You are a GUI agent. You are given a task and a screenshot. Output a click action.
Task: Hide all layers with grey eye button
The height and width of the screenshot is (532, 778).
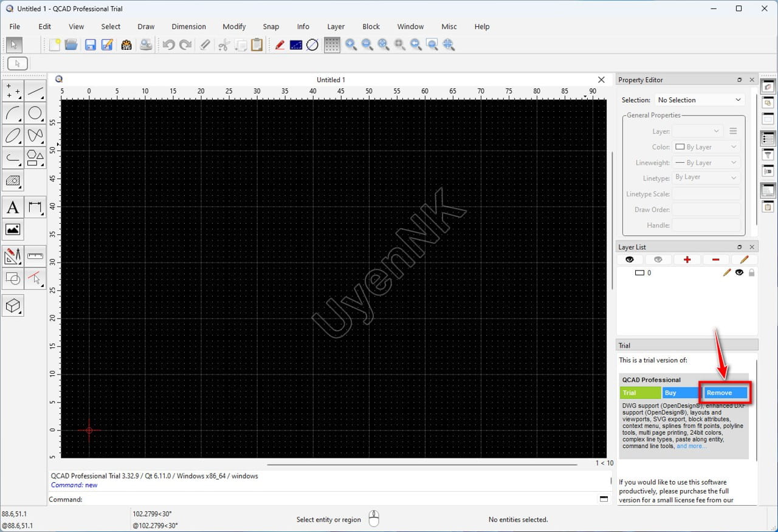click(x=658, y=260)
